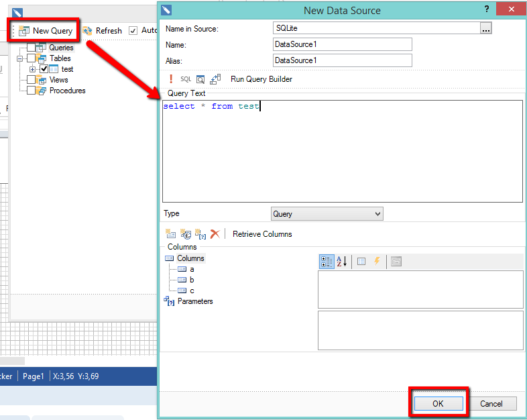The height and width of the screenshot is (420, 527).
Task: Open the Type dropdown
Action: (327, 214)
